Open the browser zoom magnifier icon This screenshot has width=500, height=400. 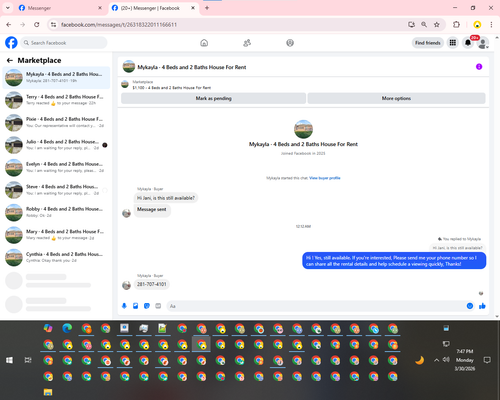(x=424, y=24)
